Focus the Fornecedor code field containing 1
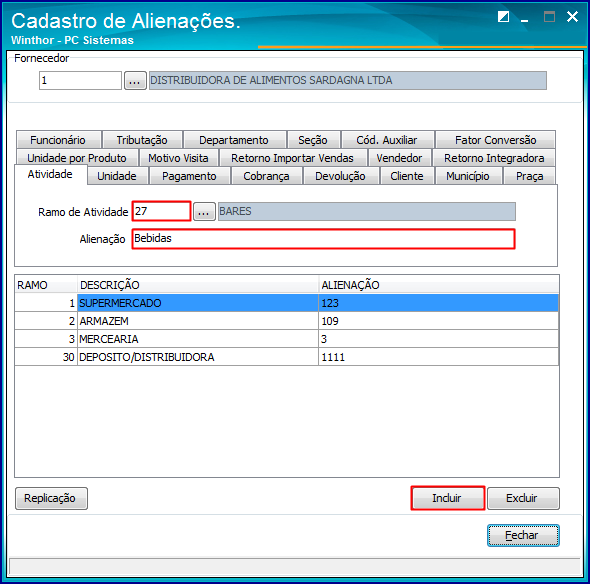 tap(81, 81)
